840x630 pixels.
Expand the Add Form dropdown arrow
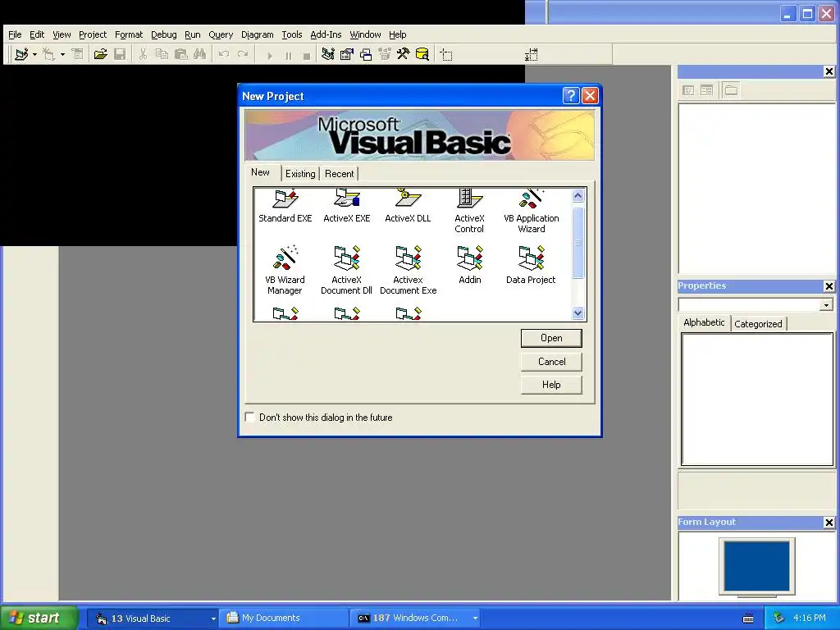(62, 54)
